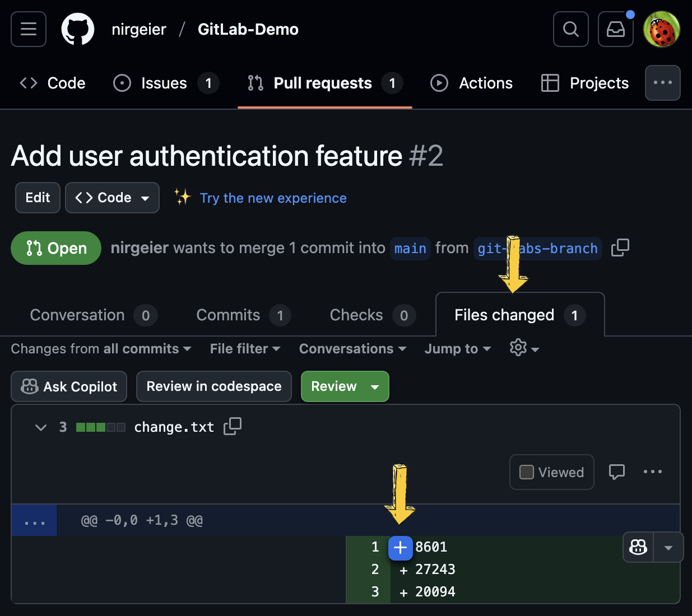The width and height of the screenshot is (692, 616).
Task: Open the main base branch link
Action: tap(410, 248)
